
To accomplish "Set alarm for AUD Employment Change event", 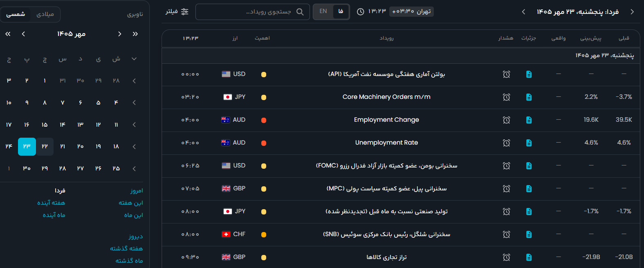I will pyautogui.click(x=506, y=120).
